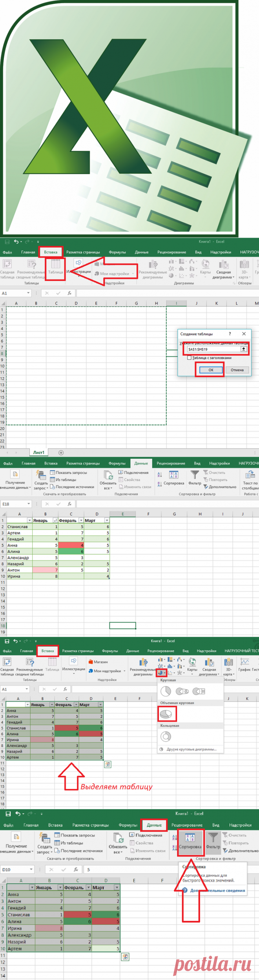Insert a График sparkline
This screenshot has width=259, height=980.
[244, 664]
